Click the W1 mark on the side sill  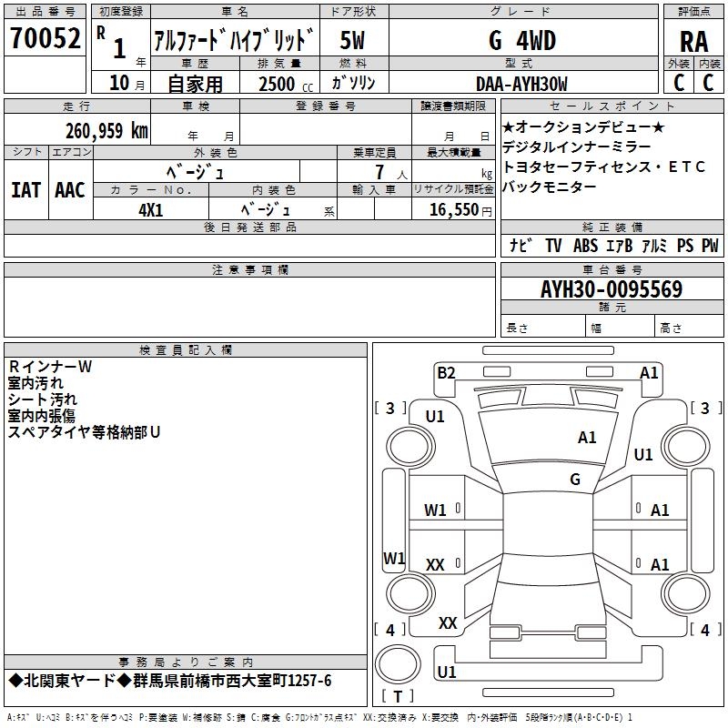click(394, 558)
